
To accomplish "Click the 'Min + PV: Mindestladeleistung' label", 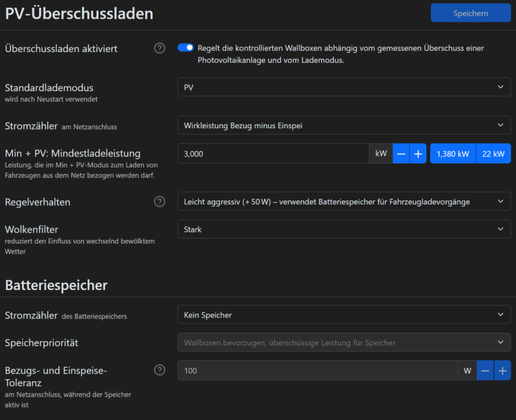I will pos(73,153).
